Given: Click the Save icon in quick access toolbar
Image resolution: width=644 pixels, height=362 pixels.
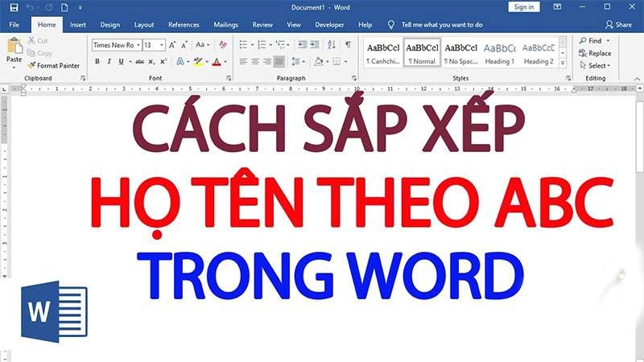Looking at the screenshot, I should click(14, 6).
